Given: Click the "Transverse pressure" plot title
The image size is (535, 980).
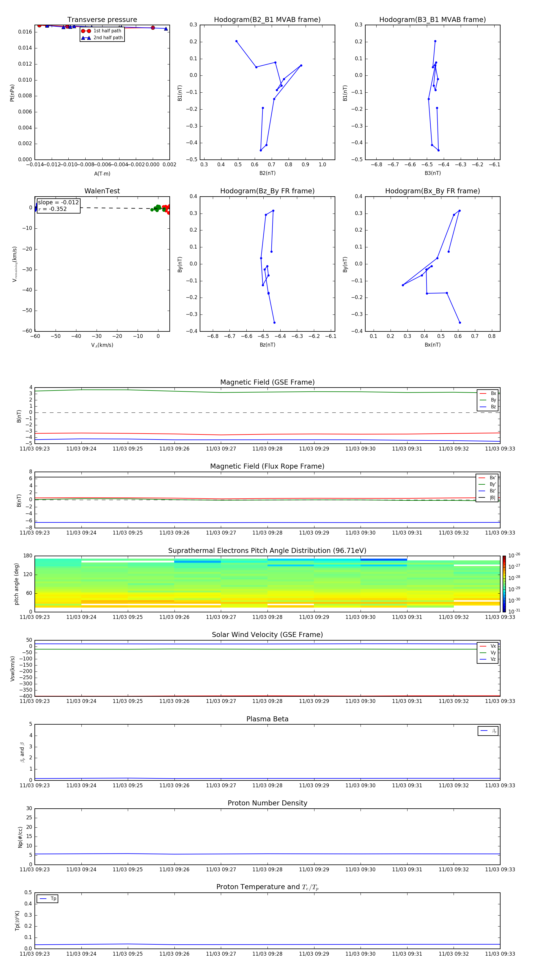Looking at the screenshot, I should (102, 20).
